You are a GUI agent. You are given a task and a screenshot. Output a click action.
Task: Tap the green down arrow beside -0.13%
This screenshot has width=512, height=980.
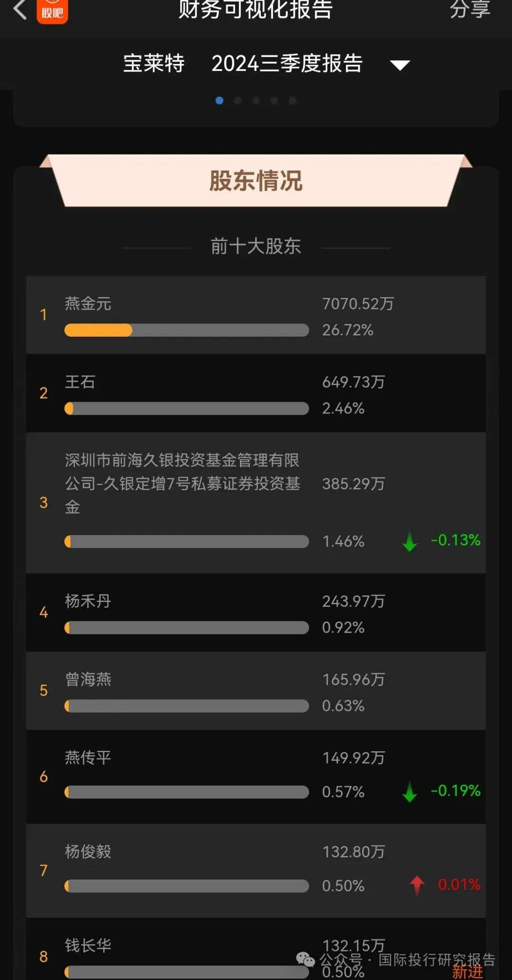click(410, 541)
